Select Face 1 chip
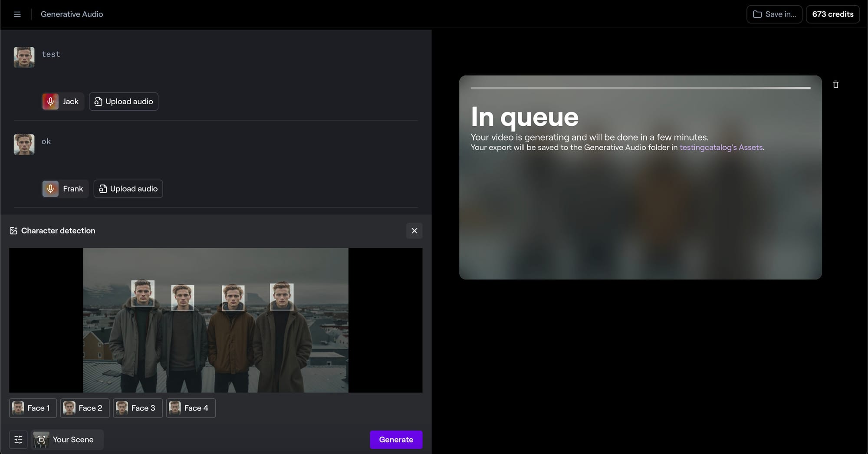Viewport: 868px width, 454px height. tap(33, 408)
